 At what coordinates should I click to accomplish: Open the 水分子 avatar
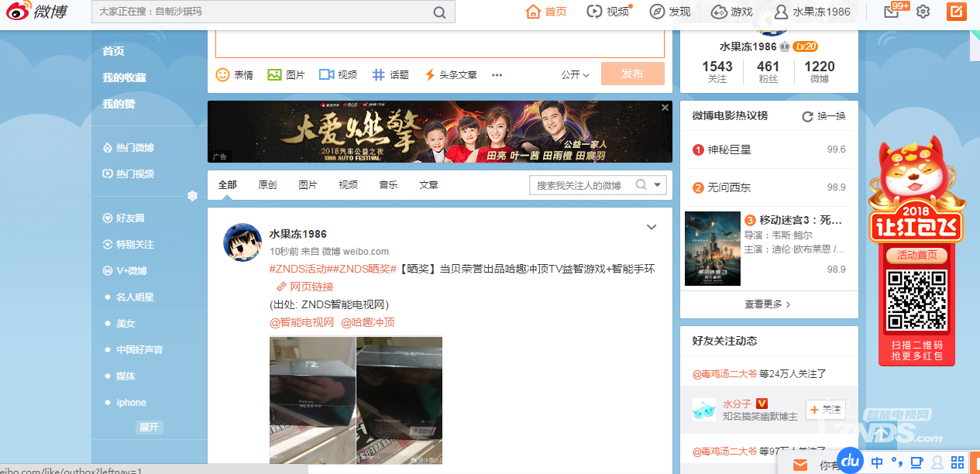(x=704, y=409)
